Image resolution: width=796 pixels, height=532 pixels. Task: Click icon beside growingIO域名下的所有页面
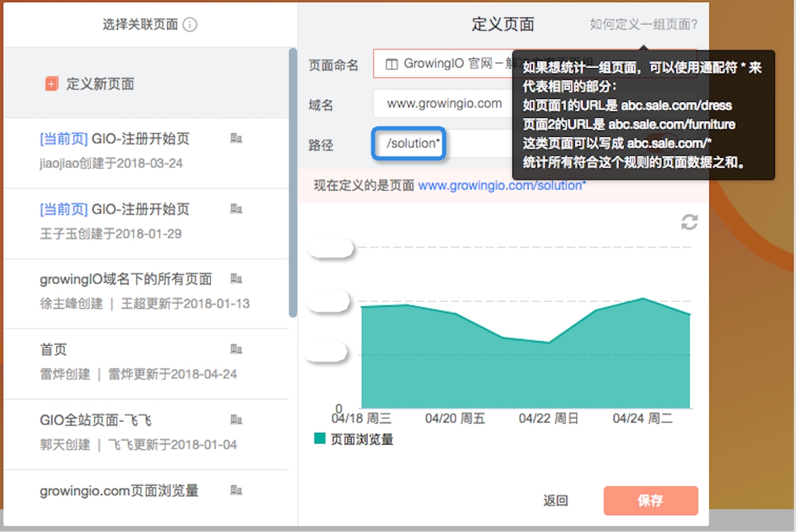pyautogui.click(x=237, y=279)
